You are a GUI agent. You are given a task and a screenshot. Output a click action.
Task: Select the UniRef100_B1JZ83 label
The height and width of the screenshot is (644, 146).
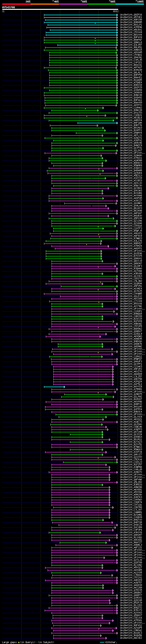pyautogui.click(x=131, y=605)
